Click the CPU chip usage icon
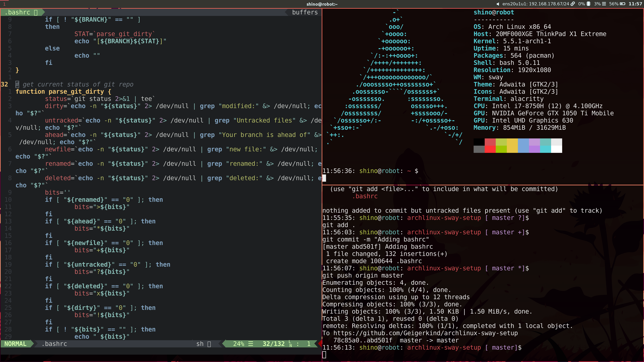The height and width of the screenshot is (362, 644). 588,4
